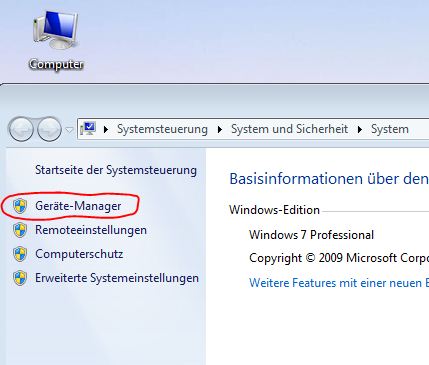Expand the arrow before System breadcrumb
The height and width of the screenshot is (365, 429).
click(x=359, y=129)
